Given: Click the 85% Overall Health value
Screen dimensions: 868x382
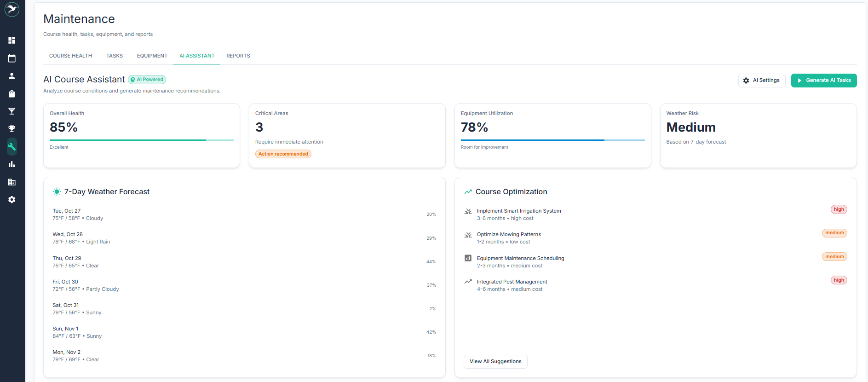Looking at the screenshot, I should [63, 127].
